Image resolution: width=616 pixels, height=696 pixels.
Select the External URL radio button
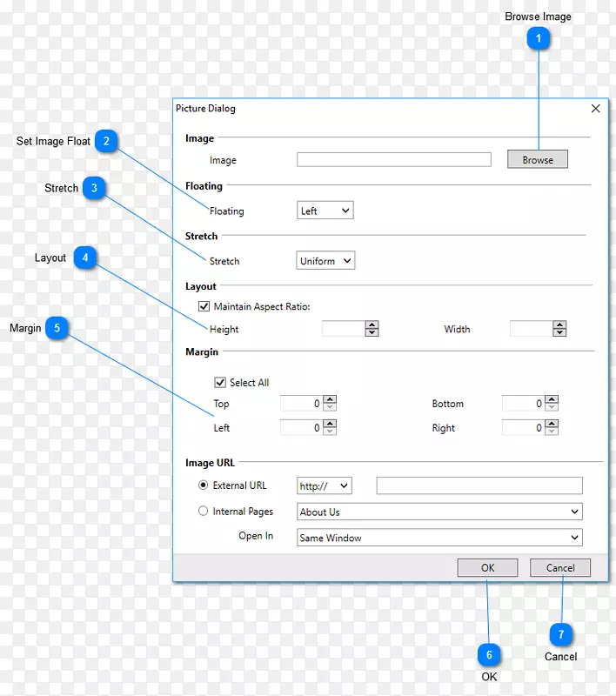coord(204,485)
